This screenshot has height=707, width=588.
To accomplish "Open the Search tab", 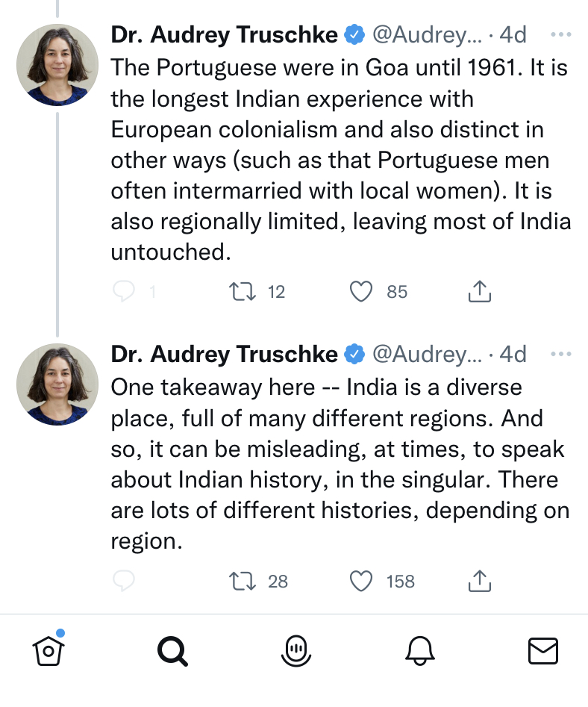I will [172, 652].
